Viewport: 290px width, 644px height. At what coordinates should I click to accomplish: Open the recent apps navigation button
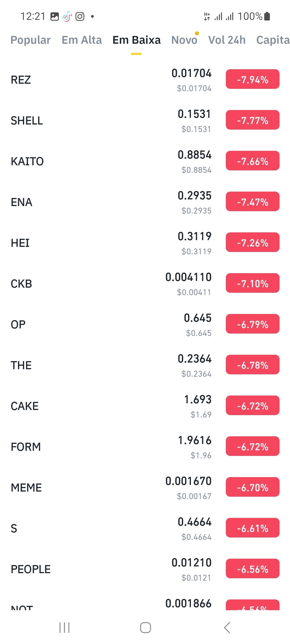[64, 628]
